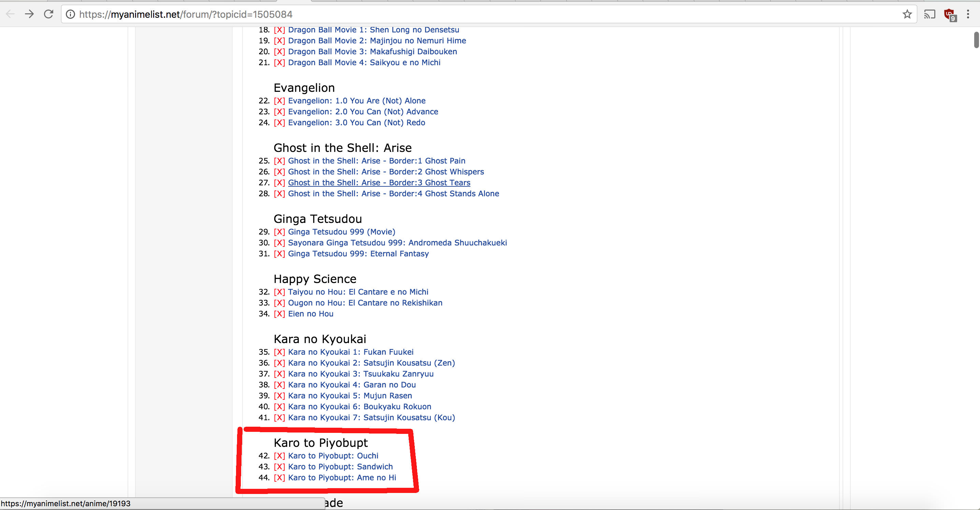
Task: Reload the page with refresh icon
Action: (48, 14)
